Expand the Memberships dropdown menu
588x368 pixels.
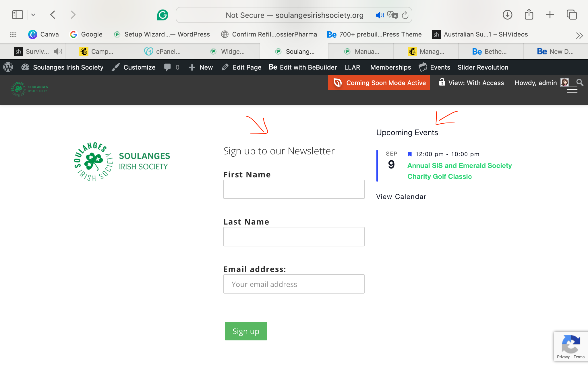click(x=390, y=67)
